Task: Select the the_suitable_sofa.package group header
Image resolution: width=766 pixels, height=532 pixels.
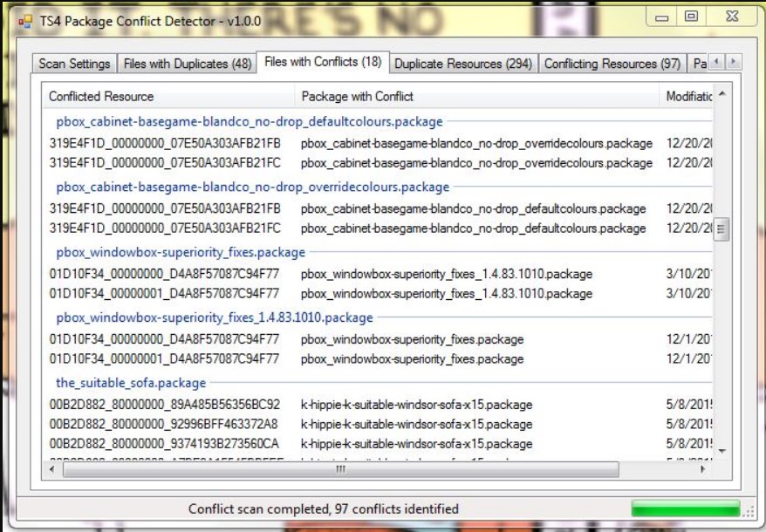Action: coord(131,383)
